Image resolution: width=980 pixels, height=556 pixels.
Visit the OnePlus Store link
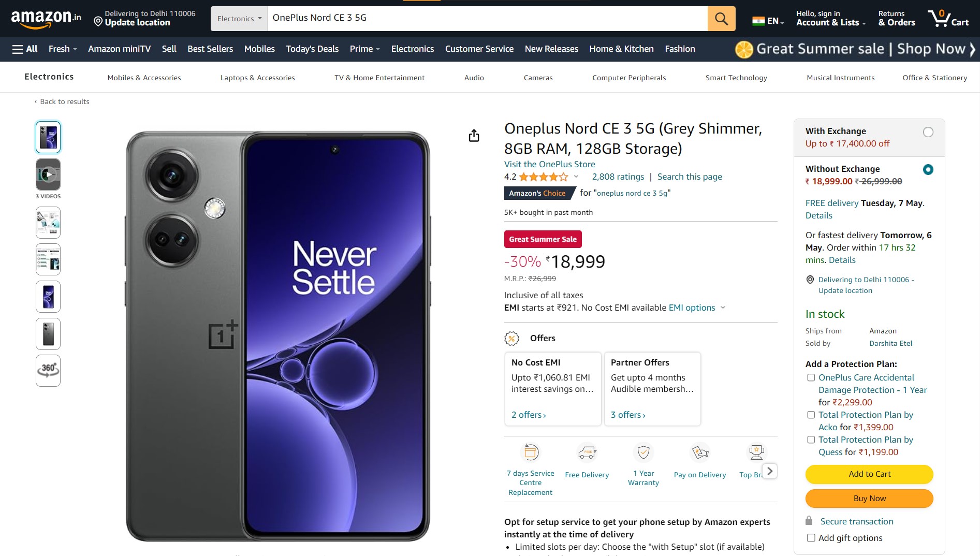549,164
